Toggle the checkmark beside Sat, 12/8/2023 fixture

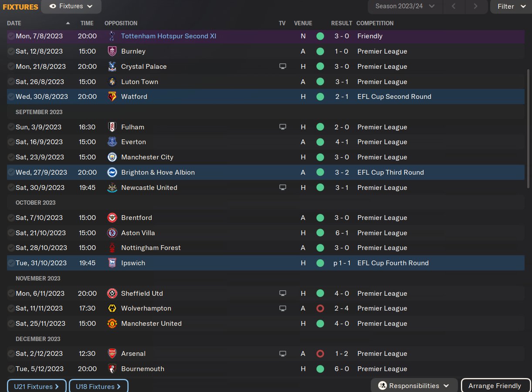click(11, 51)
